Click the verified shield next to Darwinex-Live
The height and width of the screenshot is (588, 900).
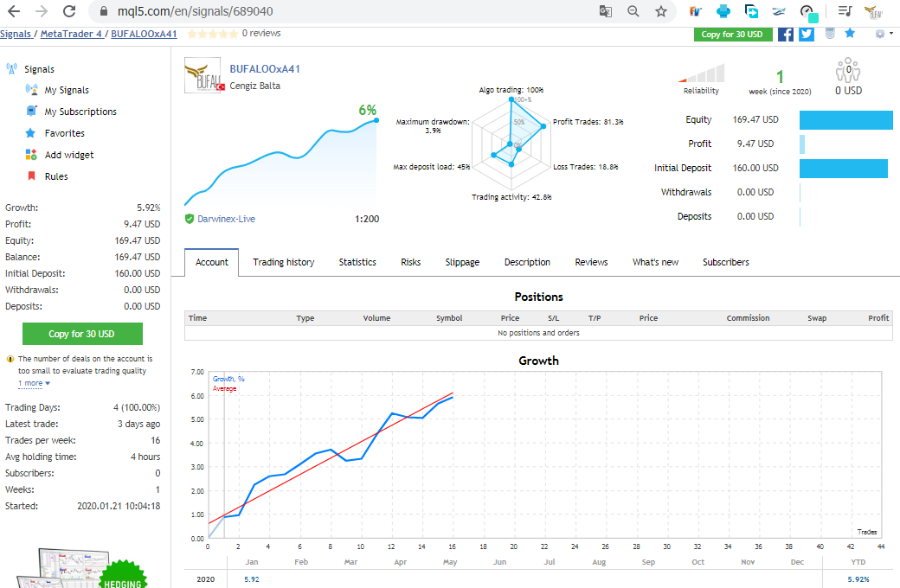point(190,219)
